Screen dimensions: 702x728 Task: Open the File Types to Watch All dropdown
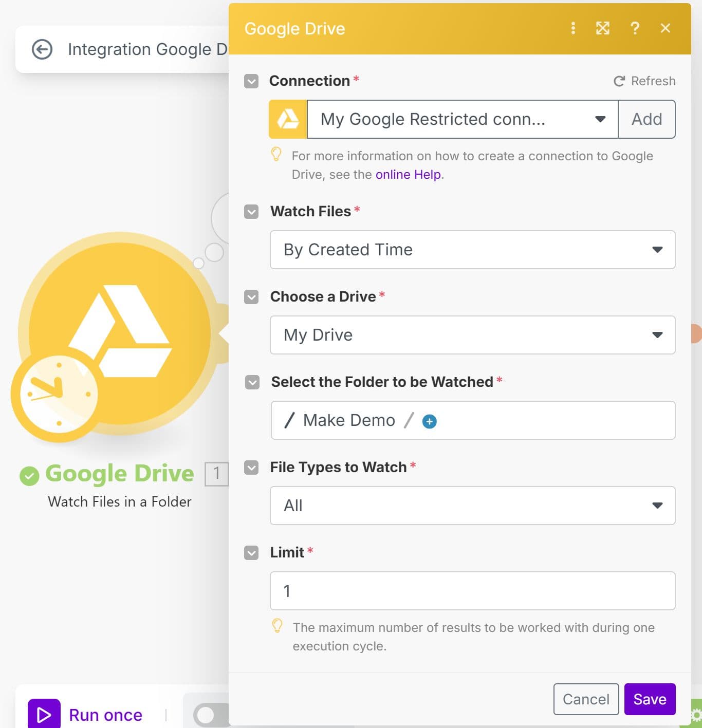tap(472, 506)
